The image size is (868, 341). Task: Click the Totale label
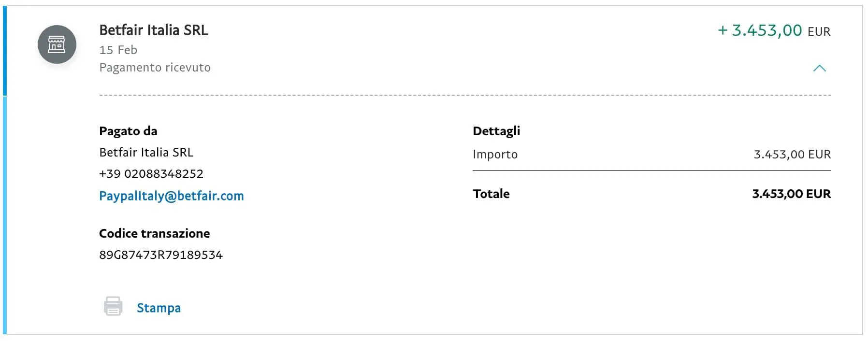(x=491, y=194)
